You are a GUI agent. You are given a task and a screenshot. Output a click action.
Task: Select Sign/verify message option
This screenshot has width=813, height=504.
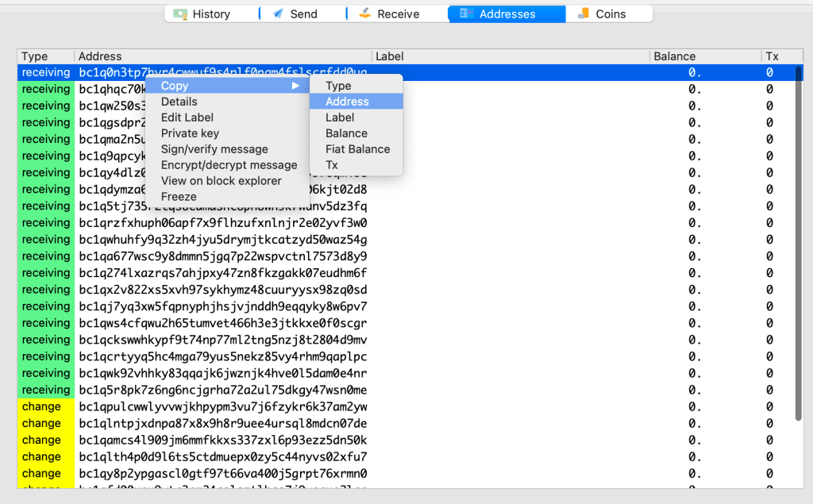coord(214,149)
